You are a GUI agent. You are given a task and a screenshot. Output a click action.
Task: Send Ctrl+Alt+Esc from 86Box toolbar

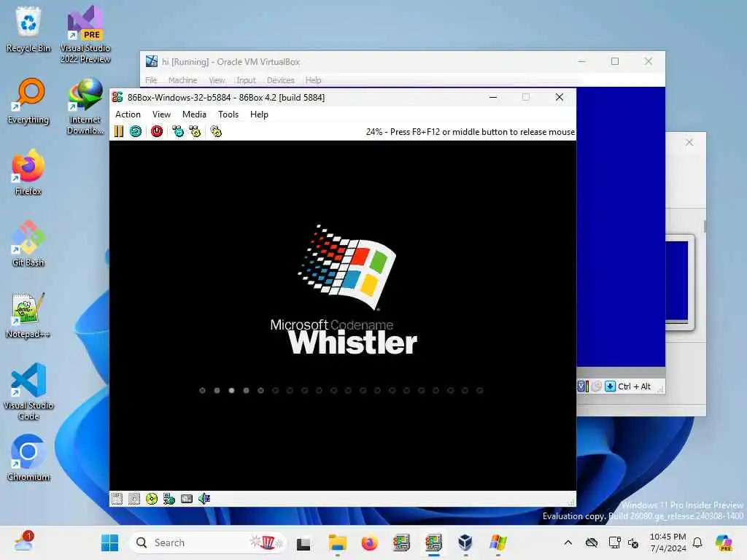[x=195, y=131]
